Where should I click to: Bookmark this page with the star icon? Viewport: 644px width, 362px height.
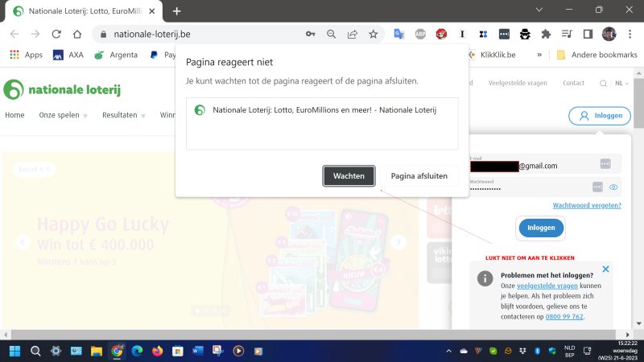374,35
